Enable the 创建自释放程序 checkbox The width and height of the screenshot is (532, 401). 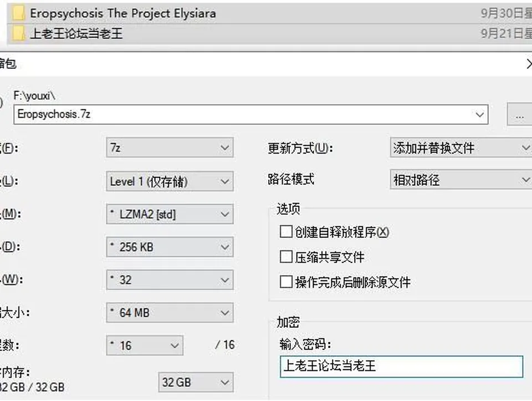coord(286,232)
